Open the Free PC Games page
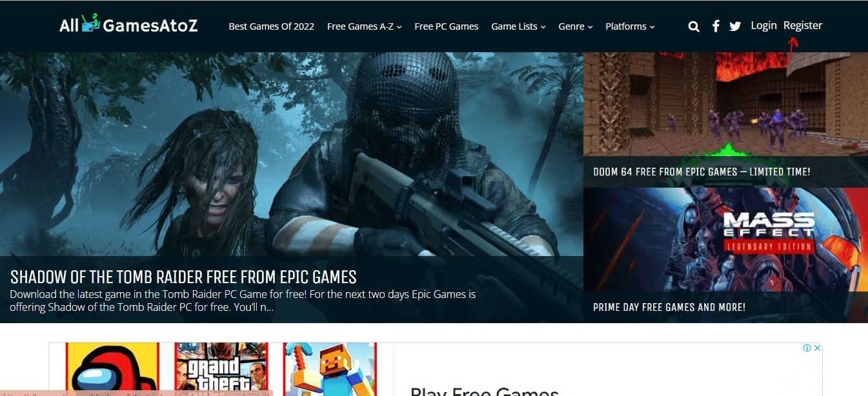The height and width of the screenshot is (396, 868). point(447,26)
